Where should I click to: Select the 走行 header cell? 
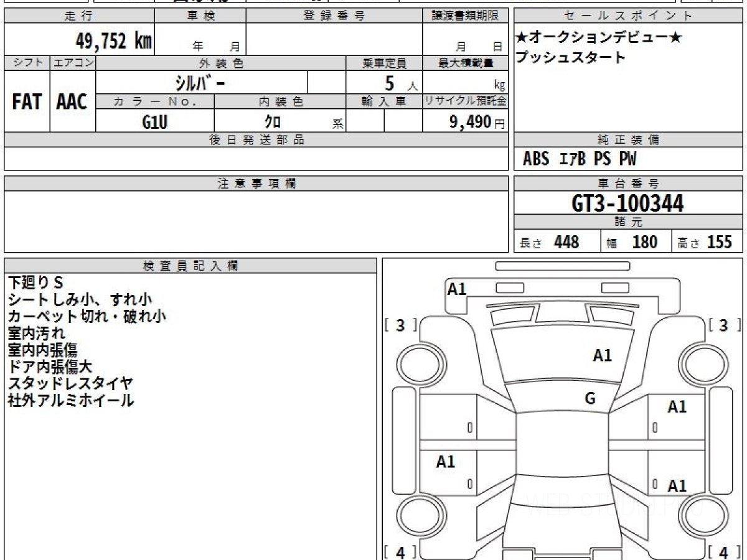[x=78, y=16]
